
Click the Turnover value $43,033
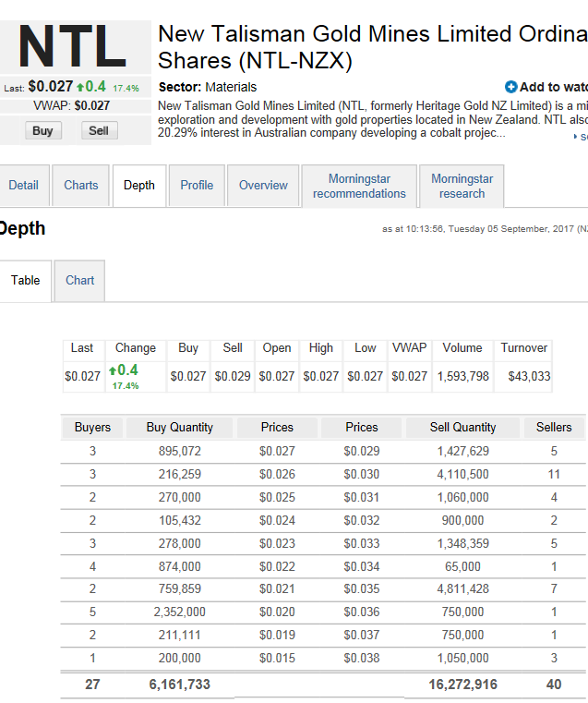coord(529,376)
